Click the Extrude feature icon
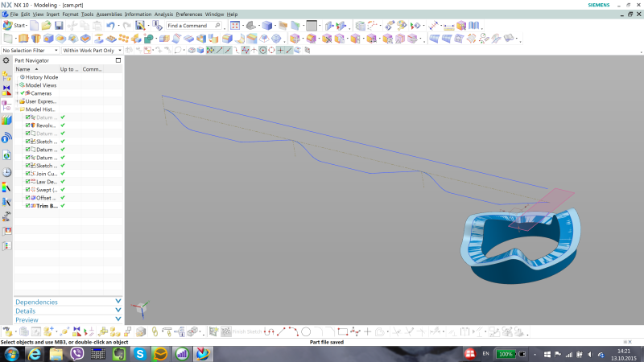This screenshot has height=362, width=644. point(23,39)
